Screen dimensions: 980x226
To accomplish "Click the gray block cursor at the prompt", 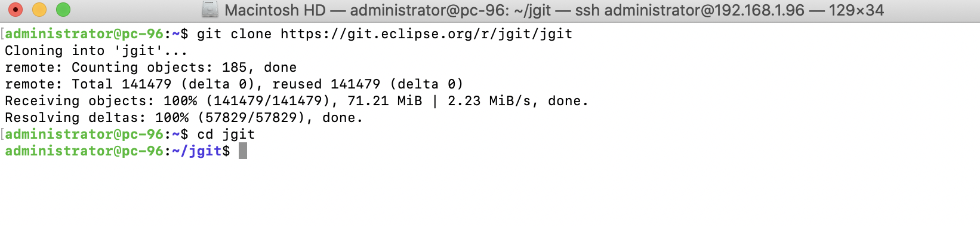I will click(x=243, y=151).
